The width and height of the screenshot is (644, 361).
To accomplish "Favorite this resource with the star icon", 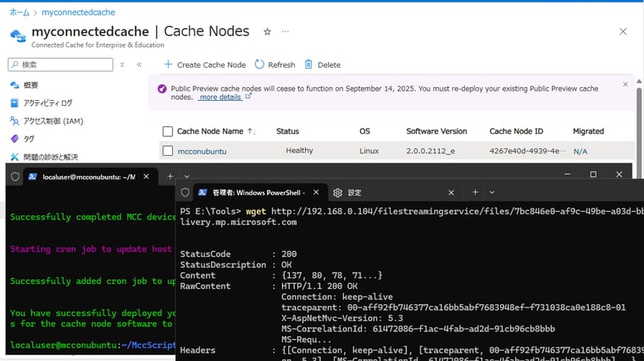I will (x=268, y=31).
